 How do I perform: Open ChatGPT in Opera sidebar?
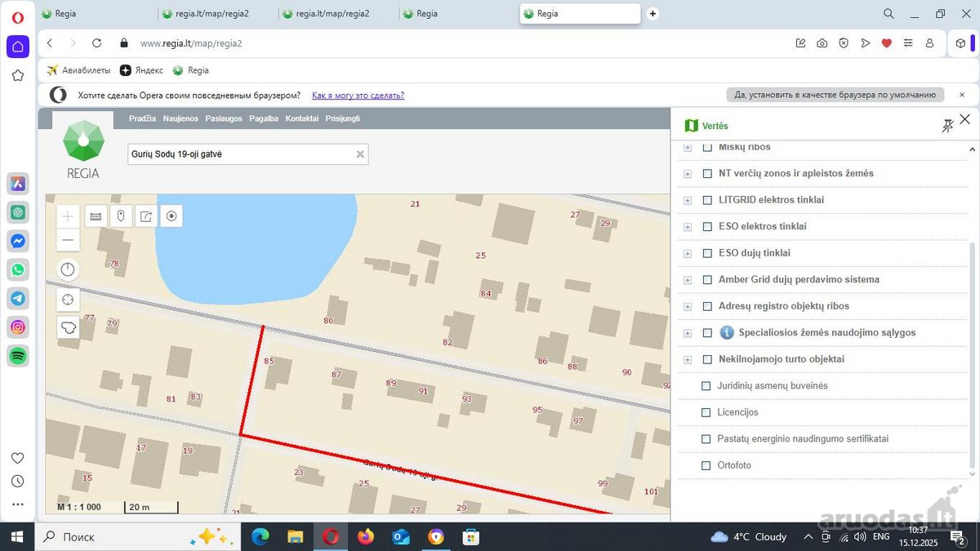coord(18,212)
